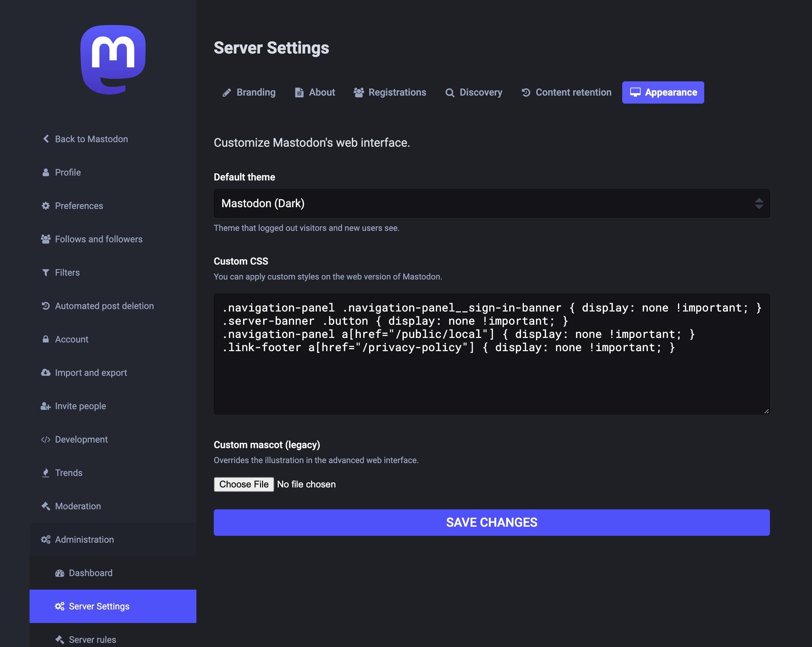Image resolution: width=812 pixels, height=647 pixels.
Task: Click the Choose File button for mascot
Action: coord(244,484)
